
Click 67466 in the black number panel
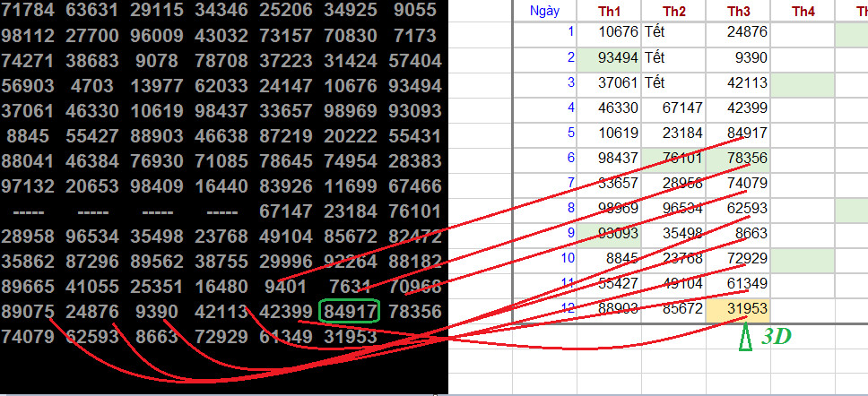(415, 186)
